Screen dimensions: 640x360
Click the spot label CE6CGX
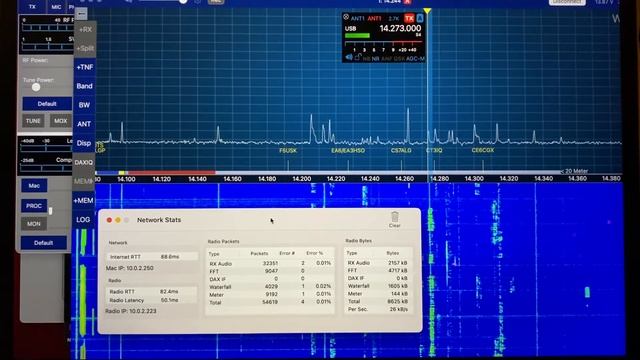tap(483, 150)
